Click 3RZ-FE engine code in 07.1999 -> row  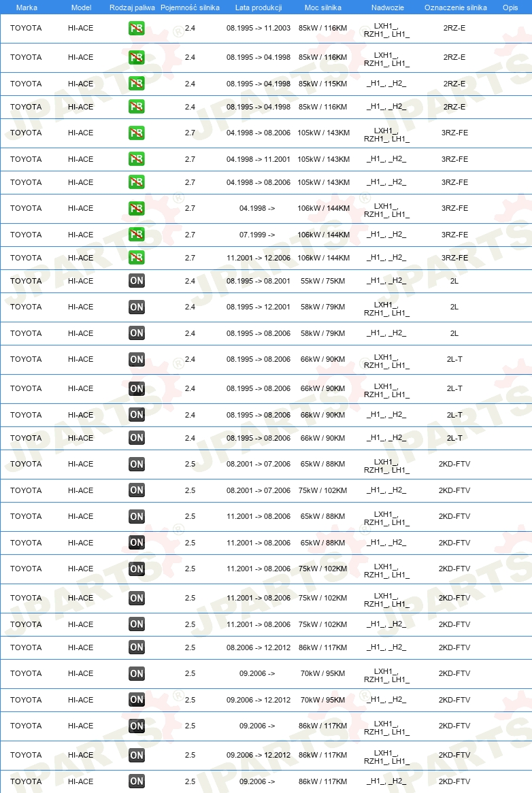click(454, 235)
